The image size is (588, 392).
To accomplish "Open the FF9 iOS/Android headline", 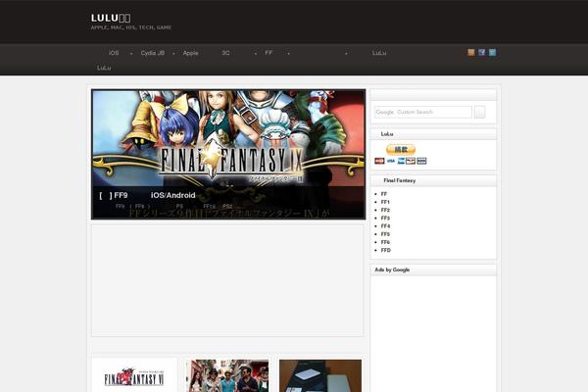I will [147, 195].
